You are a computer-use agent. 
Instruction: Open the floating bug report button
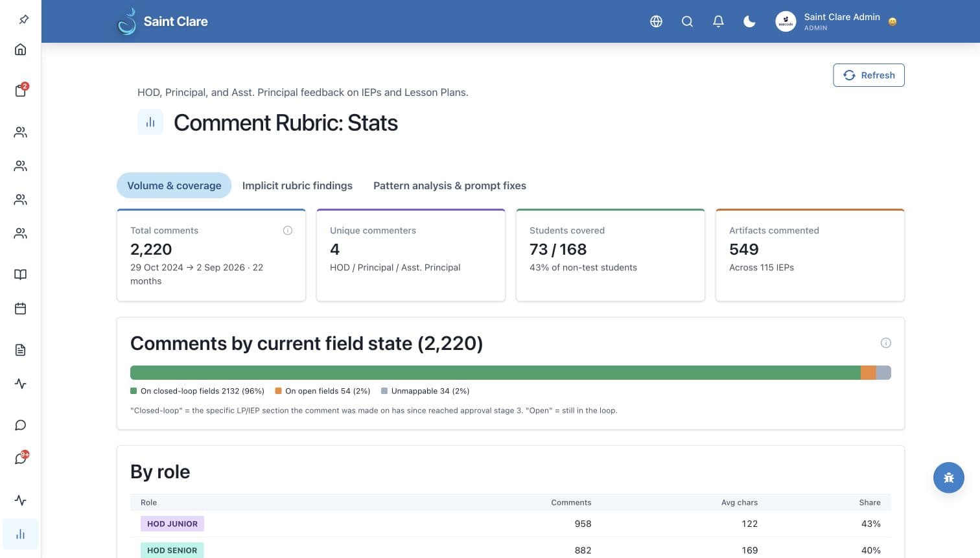(949, 478)
